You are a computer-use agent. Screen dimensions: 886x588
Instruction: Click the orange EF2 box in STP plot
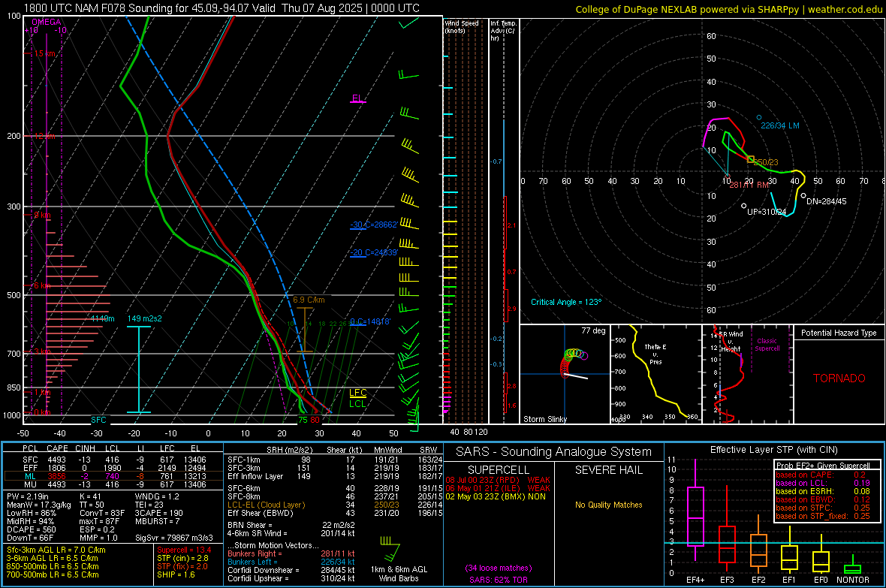click(x=758, y=550)
